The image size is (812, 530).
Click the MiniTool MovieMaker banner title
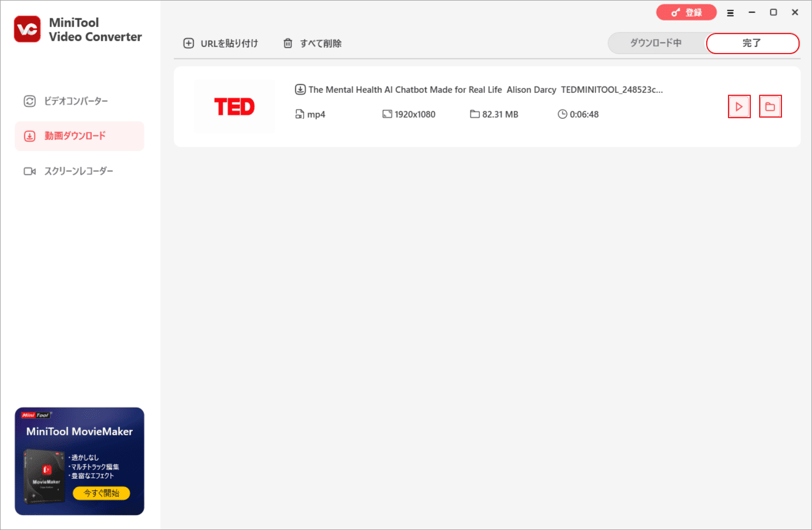point(79,432)
